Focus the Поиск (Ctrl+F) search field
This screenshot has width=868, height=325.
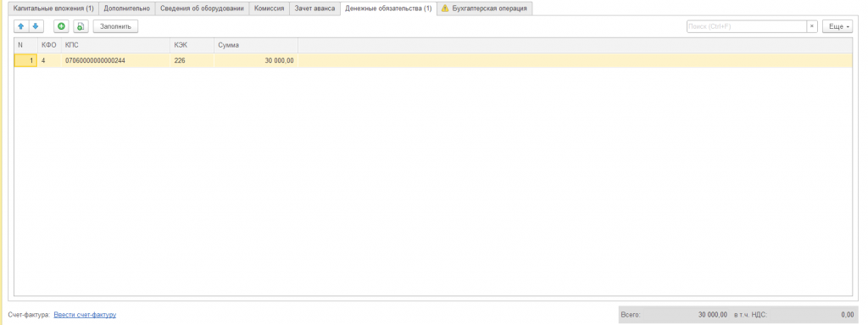746,26
